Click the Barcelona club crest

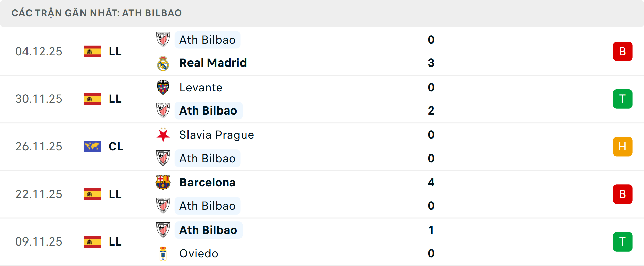pos(163,182)
